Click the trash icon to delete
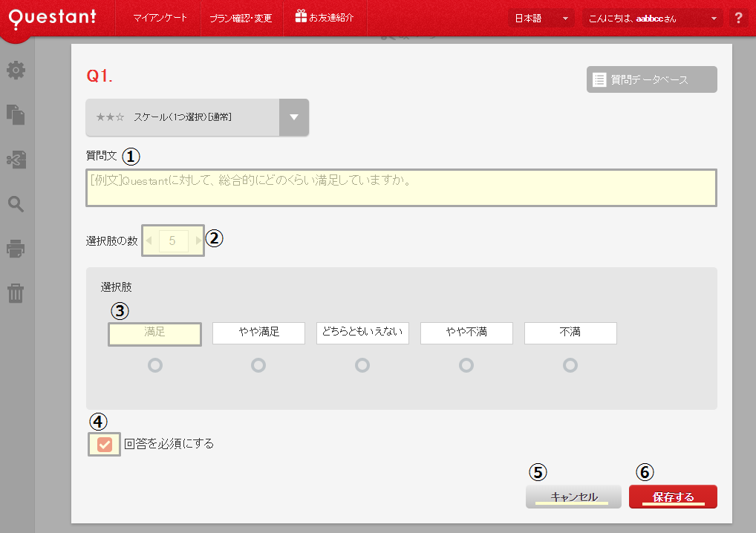The width and height of the screenshot is (756, 533). (x=16, y=293)
